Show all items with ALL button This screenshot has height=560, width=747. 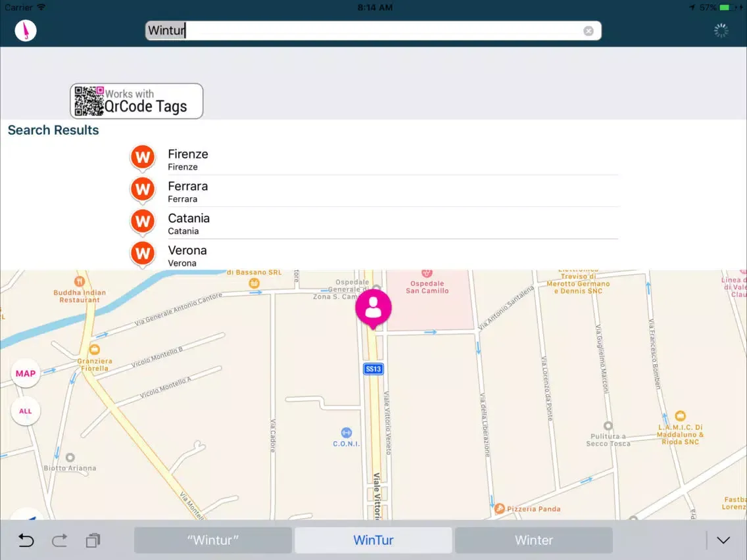pyautogui.click(x=25, y=411)
